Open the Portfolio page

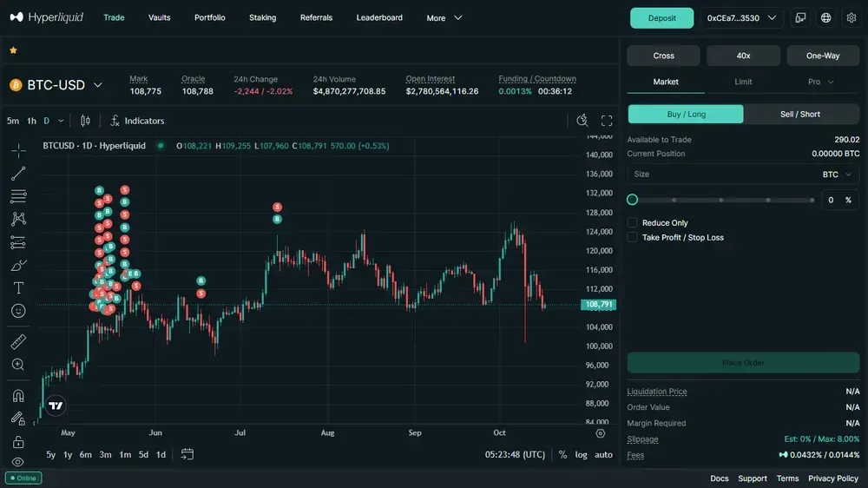click(x=210, y=17)
